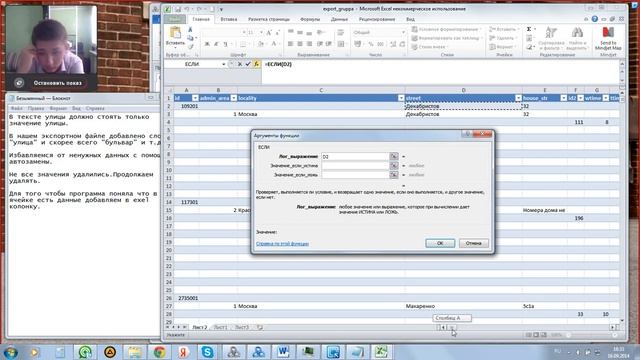Screen dimensions: 640x360
Task: Click the Значение_если_истина input field
Action: (355, 166)
